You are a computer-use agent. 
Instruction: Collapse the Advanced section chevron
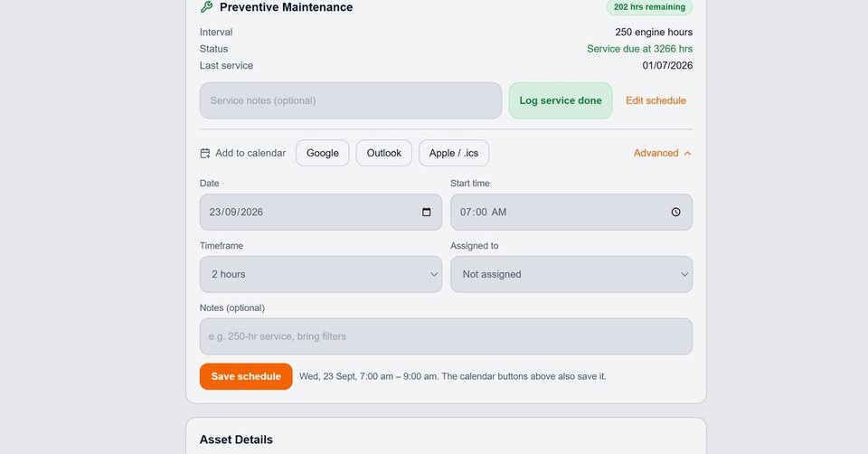(687, 154)
